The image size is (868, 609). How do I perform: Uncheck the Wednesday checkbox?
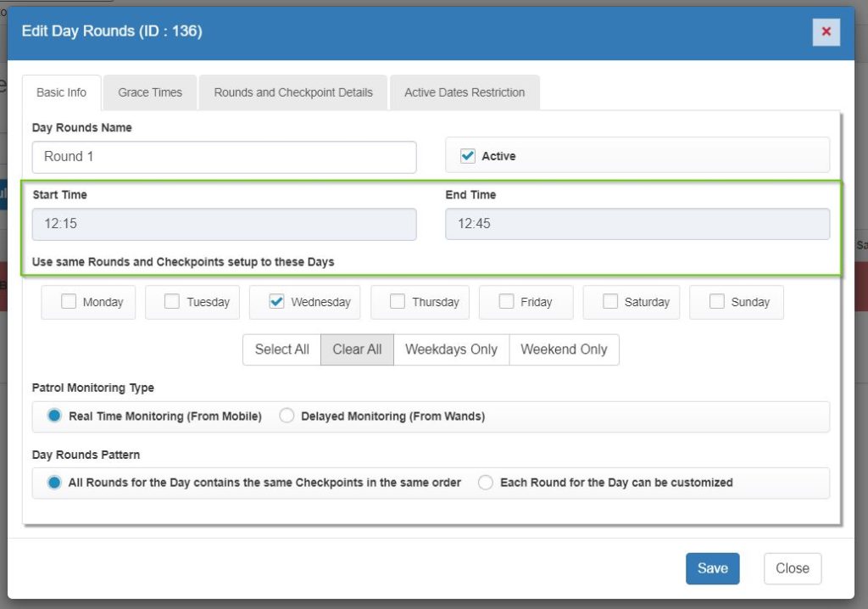(x=276, y=302)
